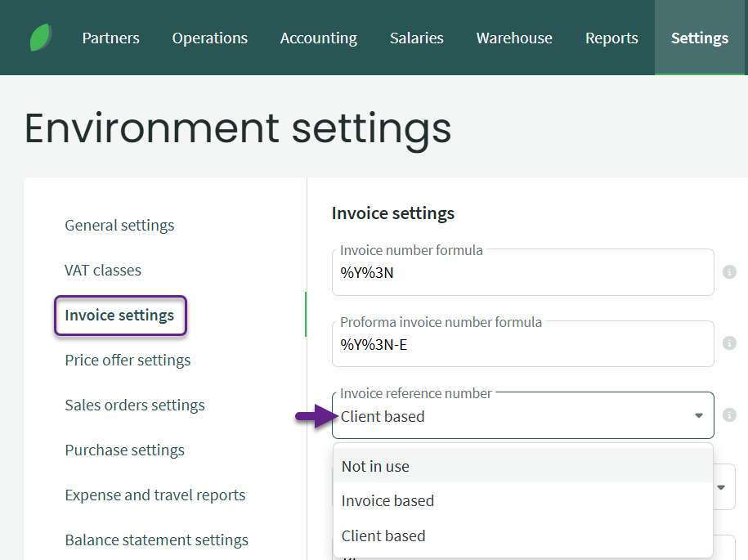The height and width of the screenshot is (560, 748).
Task: Go to the Accounting menu
Action: coord(318,38)
